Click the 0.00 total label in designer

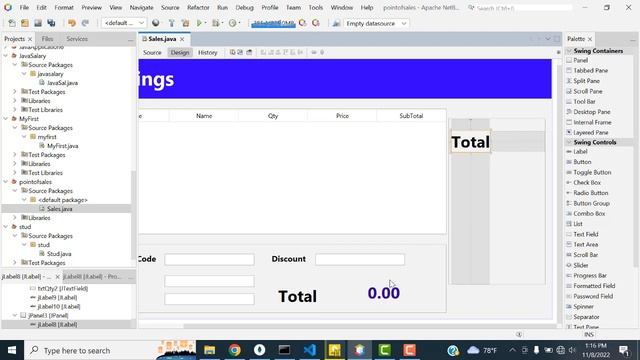click(x=383, y=293)
